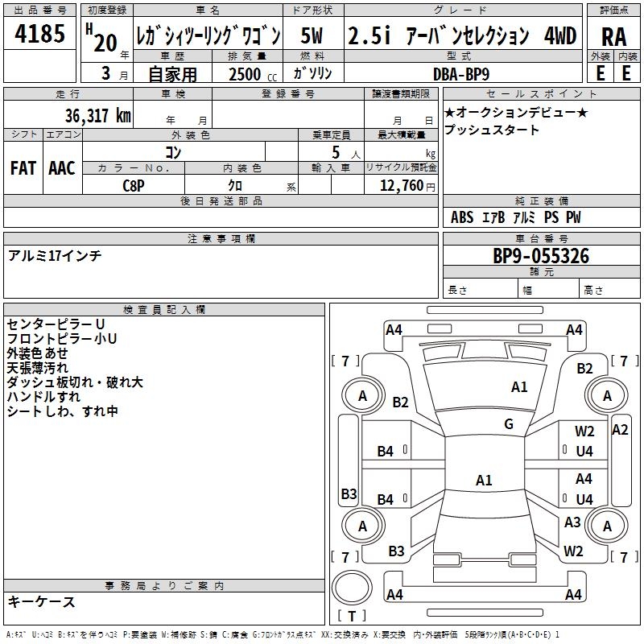Click "B3" mark near the left rear fender

pos(396,551)
